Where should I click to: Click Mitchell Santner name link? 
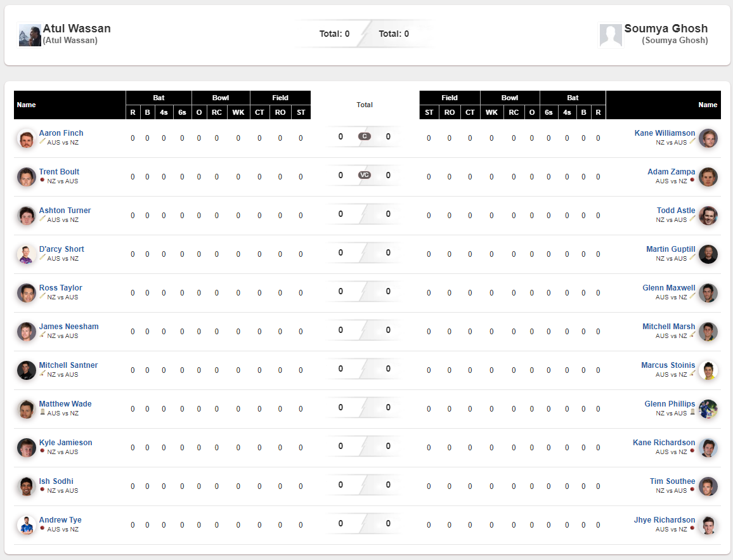[x=68, y=365]
